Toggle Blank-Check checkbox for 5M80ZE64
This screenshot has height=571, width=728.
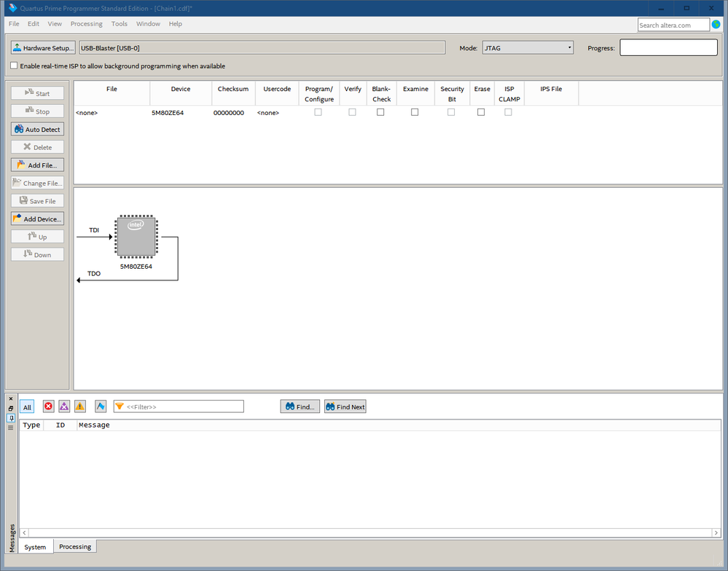[380, 112]
